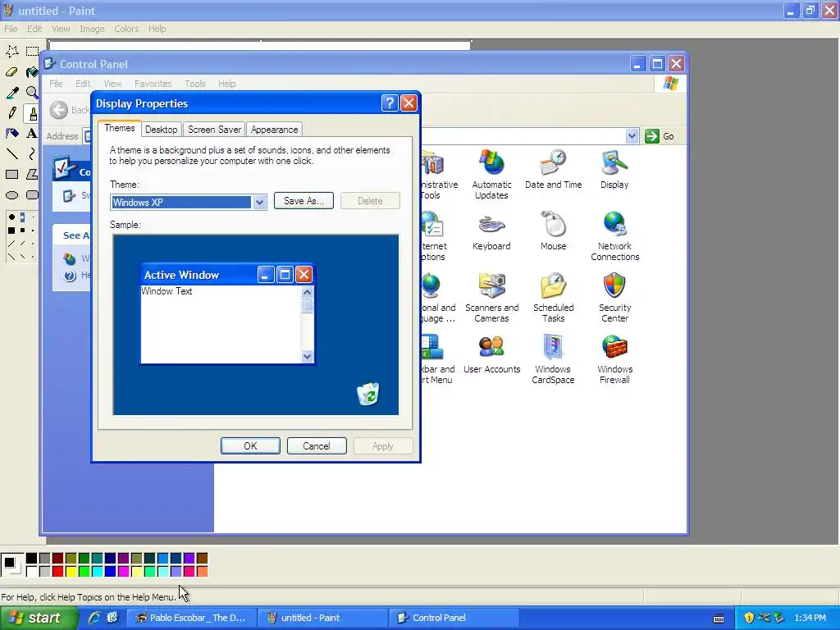Switch to the Screen Saver tab
The image size is (840, 630).
(214, 130)
